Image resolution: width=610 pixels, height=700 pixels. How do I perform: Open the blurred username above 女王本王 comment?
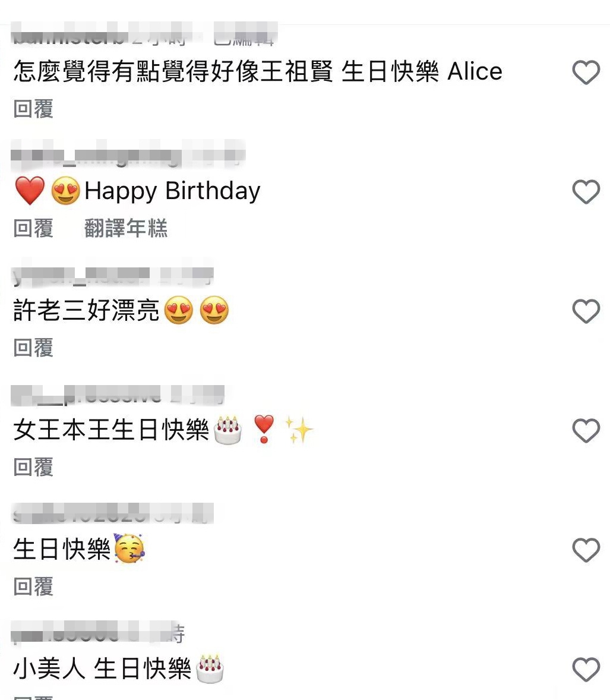(x=86, y=395)
